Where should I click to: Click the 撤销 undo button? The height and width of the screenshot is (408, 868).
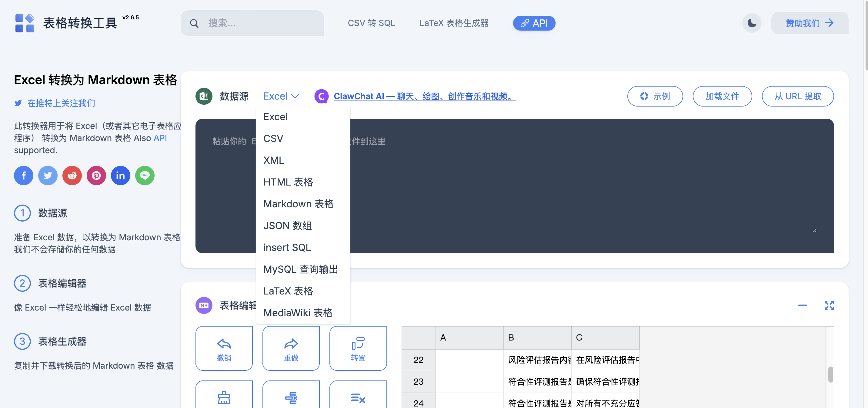coord(224,348)
